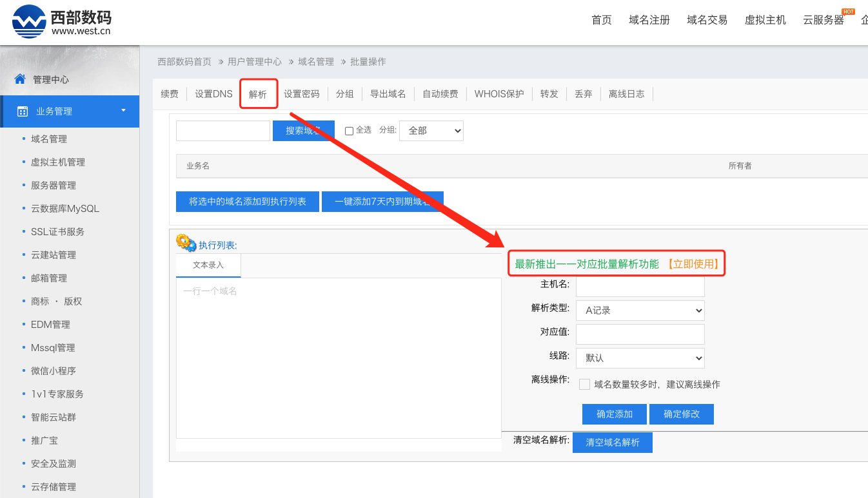Viewport: 868px width, 498px height.
Task: Enable the 离线操作 checkbox
Action: (584, 385)
